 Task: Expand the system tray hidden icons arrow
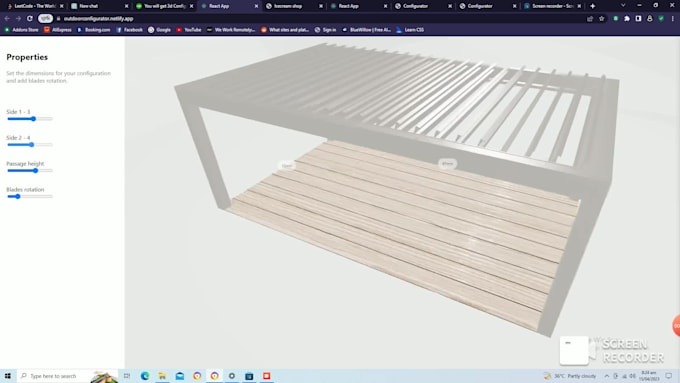[607, 376]
